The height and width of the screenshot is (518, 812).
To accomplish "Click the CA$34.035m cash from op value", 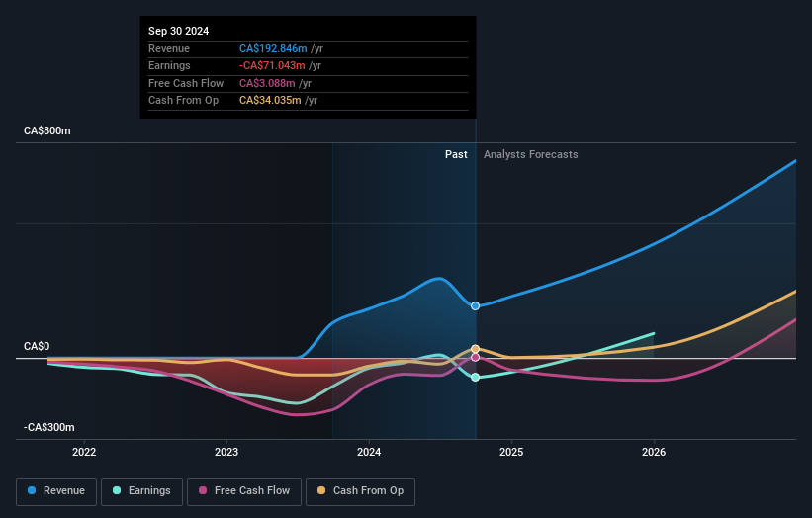I will 270,101.
